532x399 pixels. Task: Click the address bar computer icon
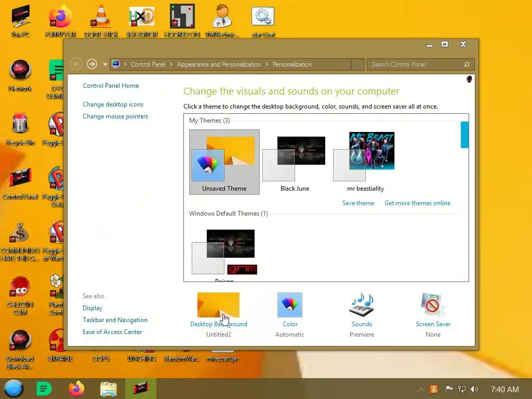coord(116,64)
